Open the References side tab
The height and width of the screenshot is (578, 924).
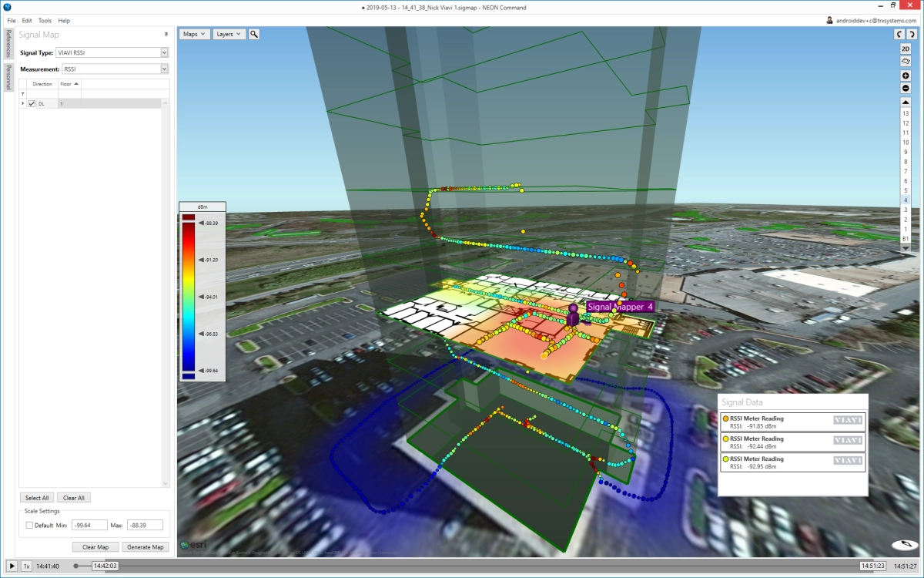(8, 44)
